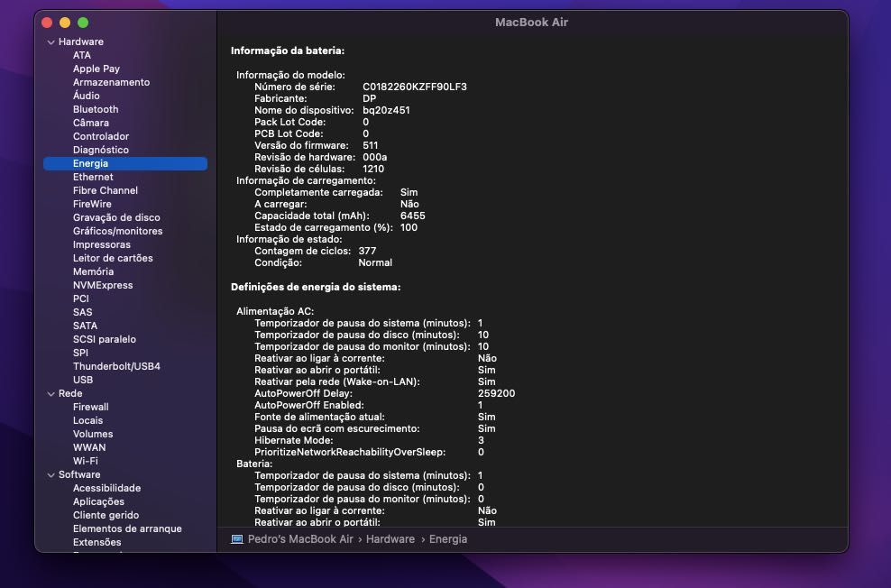Open Fibre Channel entry
This screenshot has width=891, height=588.
[x=106, y=190]
